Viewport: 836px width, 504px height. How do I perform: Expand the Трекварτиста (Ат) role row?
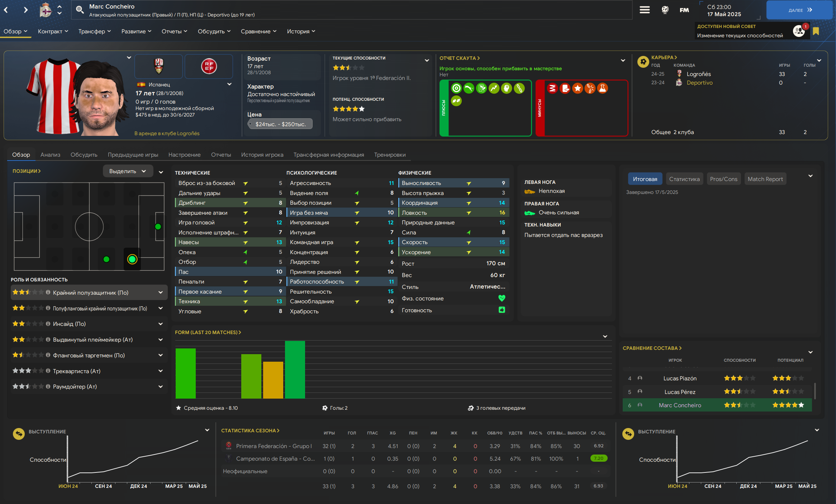(x=160, y=371)
